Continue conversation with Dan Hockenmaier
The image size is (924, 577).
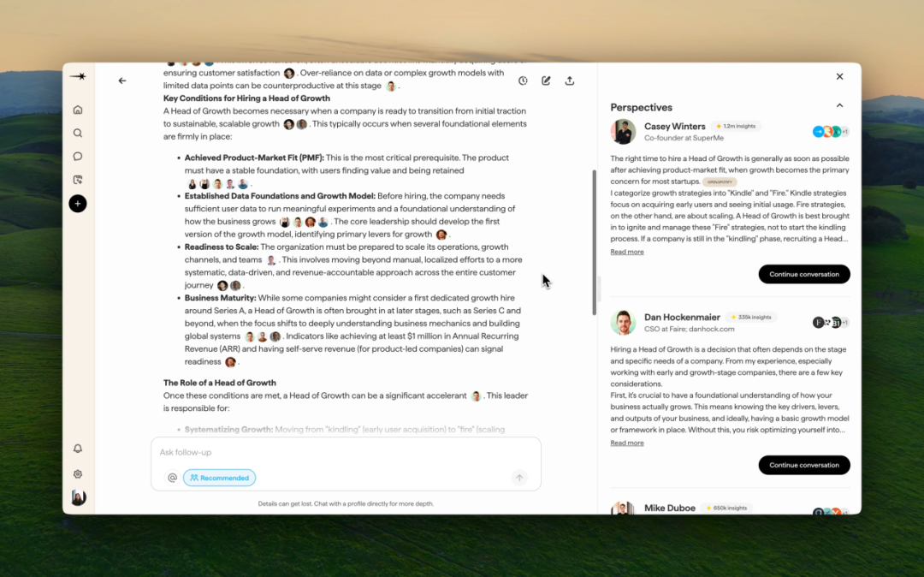click(803, 465)
